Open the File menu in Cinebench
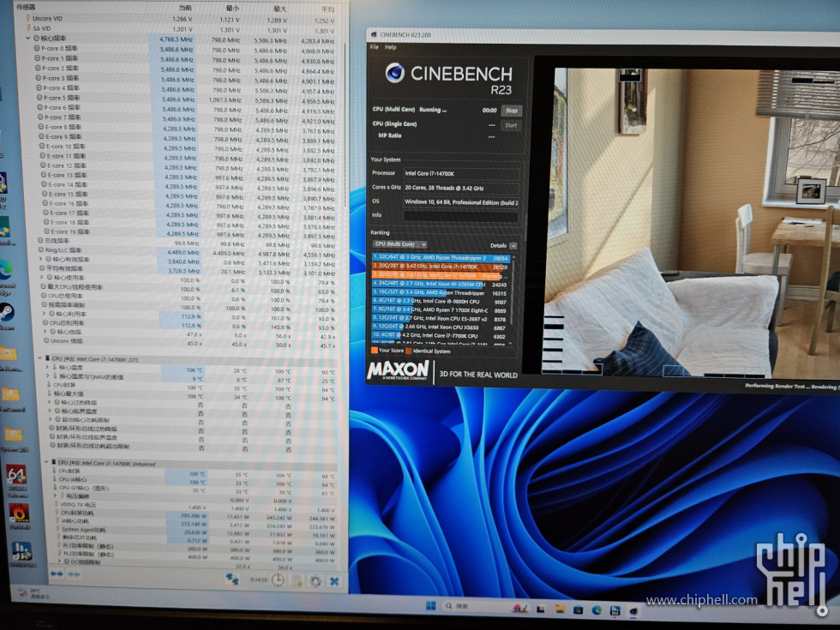 pyautogui.click(x=374, y=47)
